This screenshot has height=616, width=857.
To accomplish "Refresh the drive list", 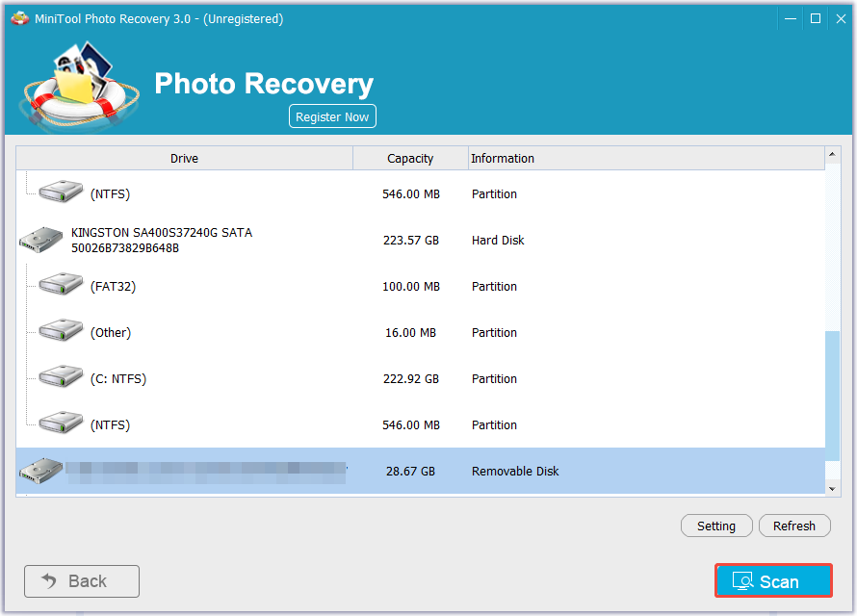I will tap(794, 526).
